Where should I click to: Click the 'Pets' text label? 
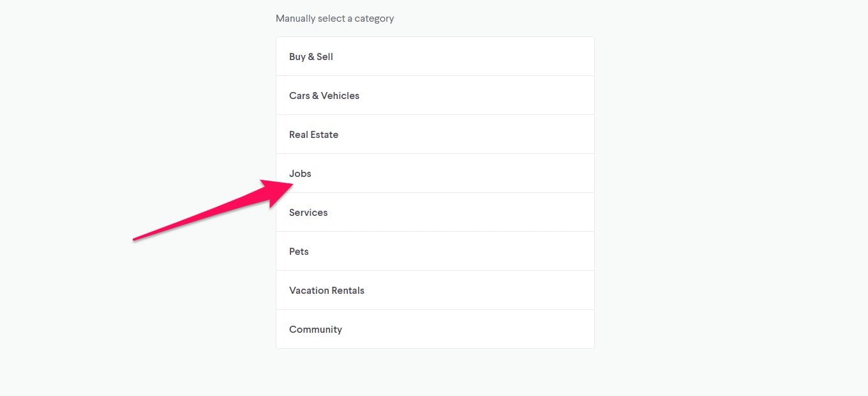pos(299,251)
